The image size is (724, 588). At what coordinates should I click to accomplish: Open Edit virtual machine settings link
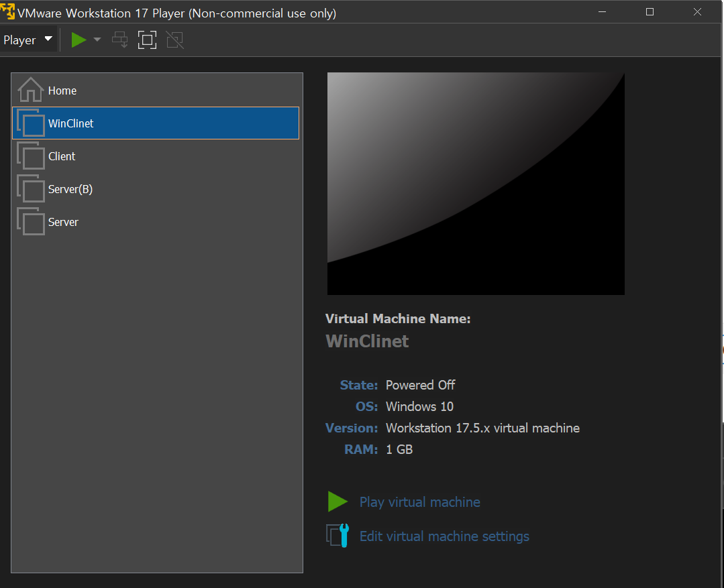pos(444,536)
